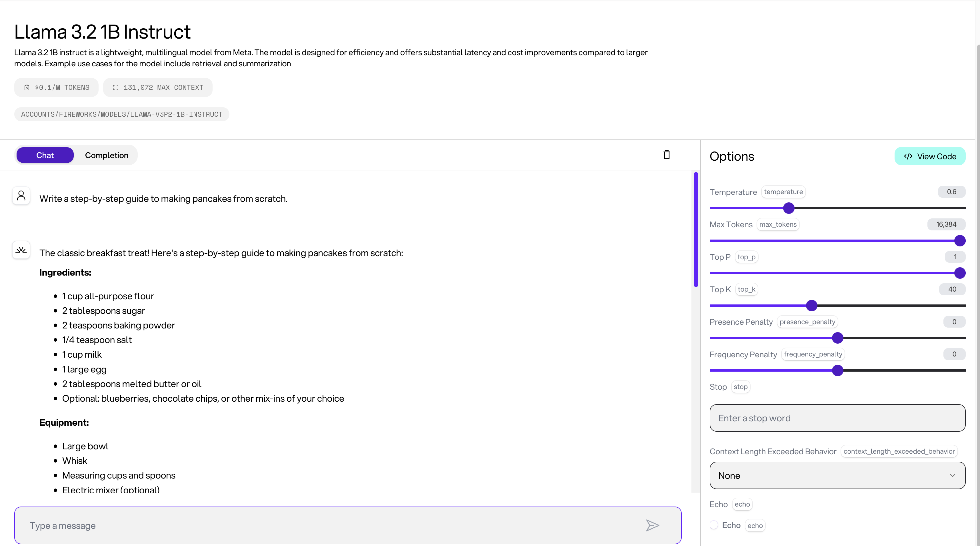Click the 'max_tokens' parameter tag
This screenshot has height=546, width=980.
pyautogui.click(x=778, y=224)
